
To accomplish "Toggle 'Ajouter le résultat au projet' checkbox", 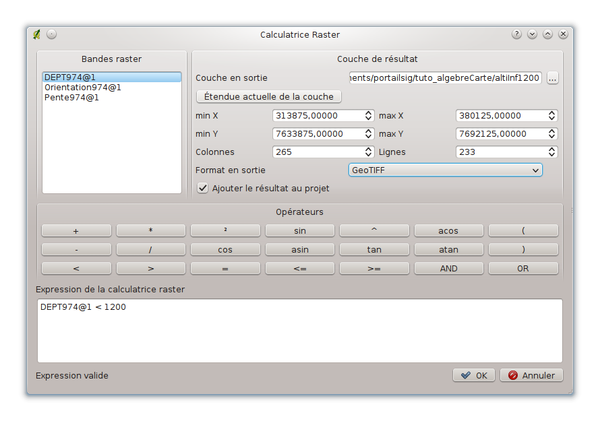I will (203, 188).
